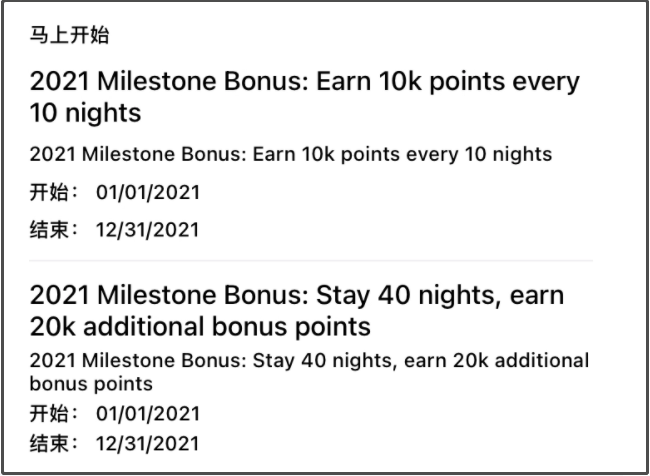Image resolution: width=650 pixels, height=476 pixels.
Task: Click the first 结束 label
Action: point(54,230)
